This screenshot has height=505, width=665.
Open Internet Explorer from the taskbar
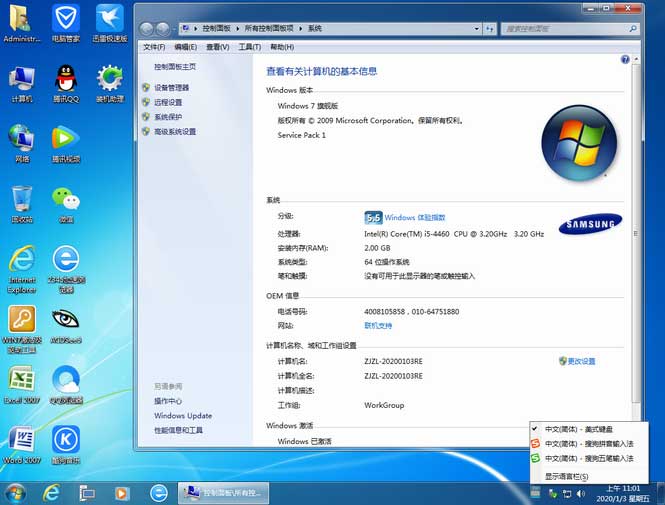51,493
